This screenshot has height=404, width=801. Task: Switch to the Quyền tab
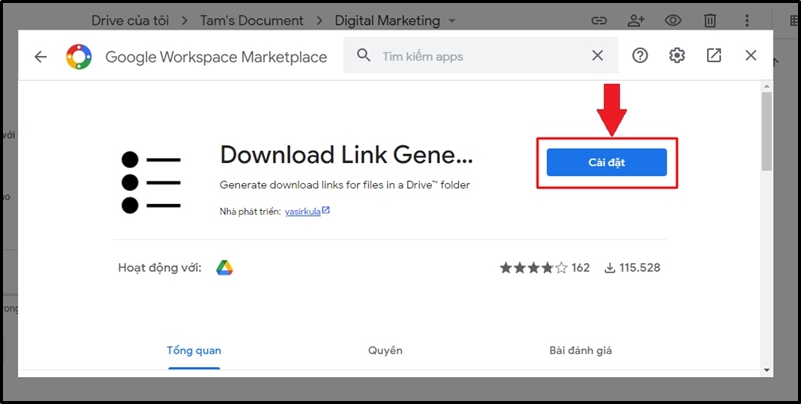point(385,351)
